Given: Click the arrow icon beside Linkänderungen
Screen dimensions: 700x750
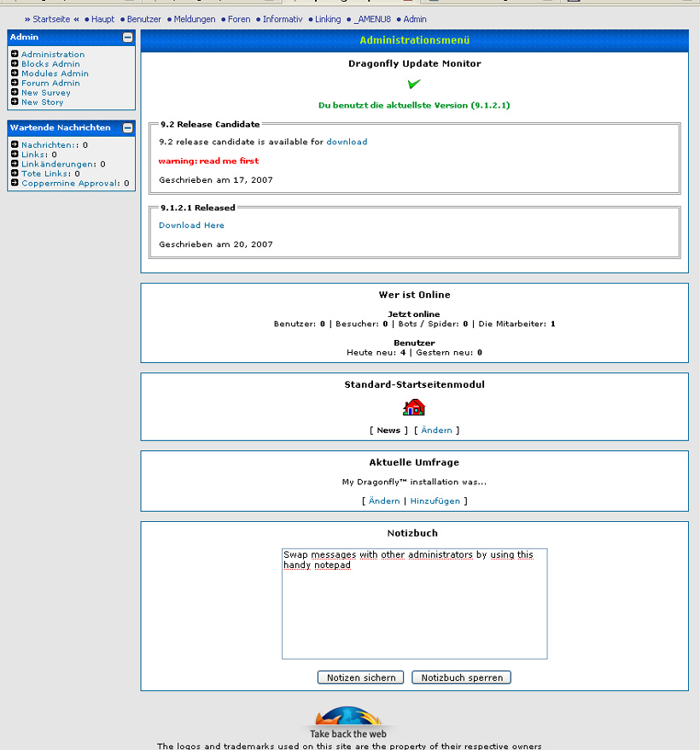Looking at the screenshot, I should click(15, 163).
